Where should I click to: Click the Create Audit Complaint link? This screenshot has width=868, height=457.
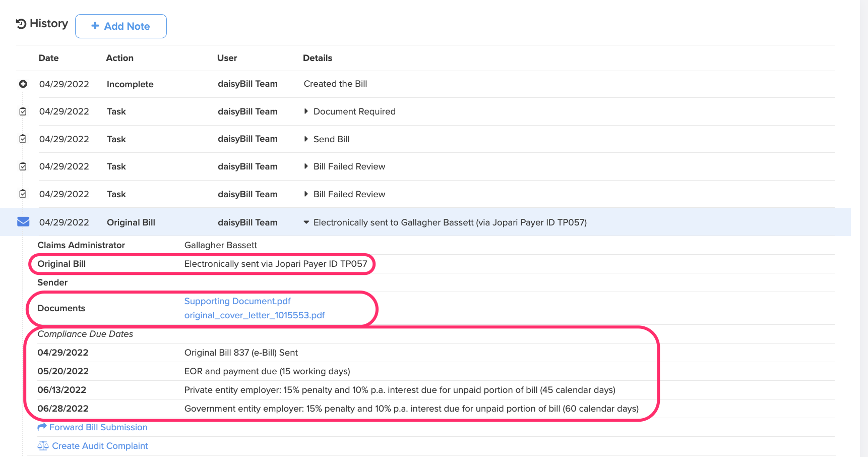pos(100,446)
